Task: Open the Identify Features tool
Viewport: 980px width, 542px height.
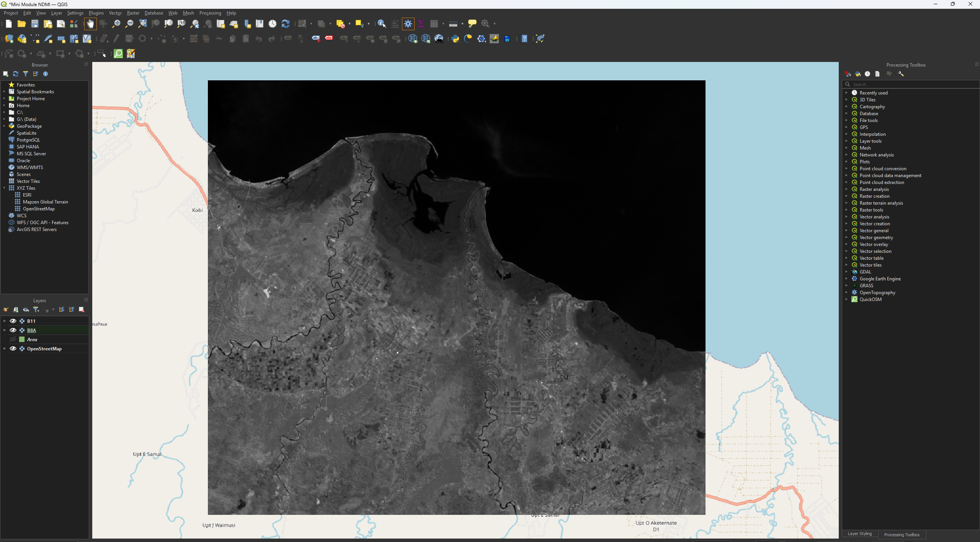Action: point(381,24)
